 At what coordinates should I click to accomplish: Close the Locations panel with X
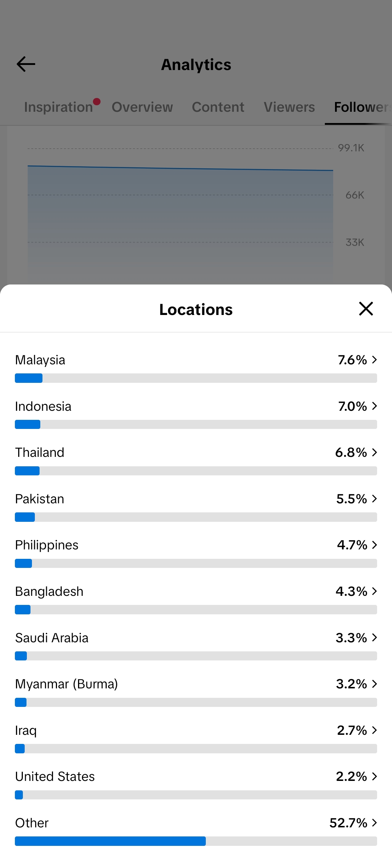(366, 309)
